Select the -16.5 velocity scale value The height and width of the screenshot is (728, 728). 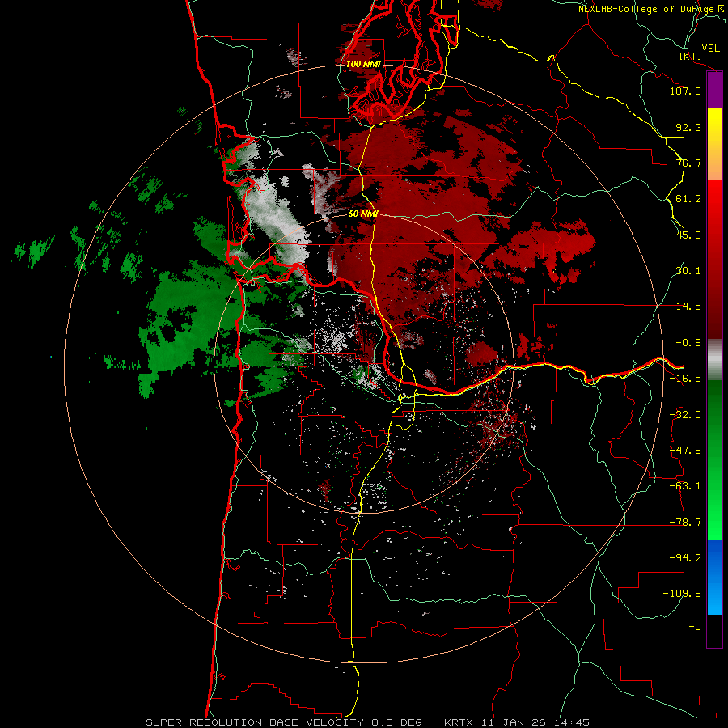[x=685, y=379]
